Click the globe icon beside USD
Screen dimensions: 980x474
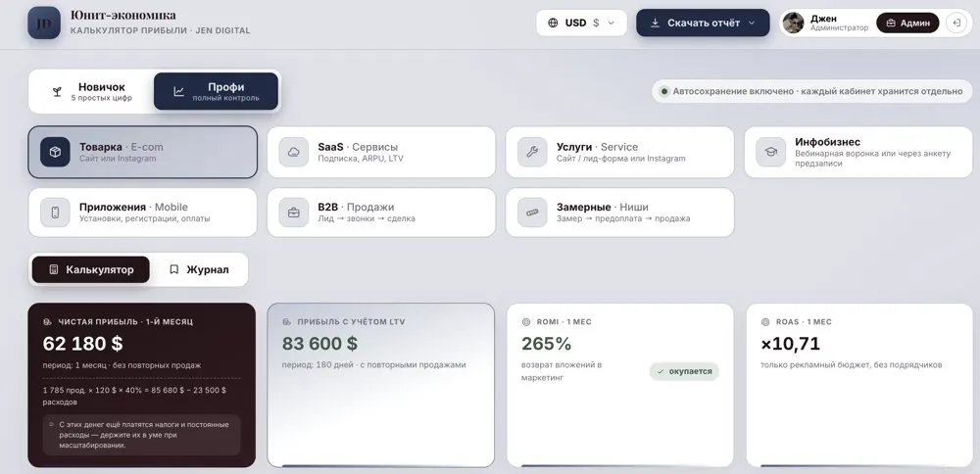553,24
